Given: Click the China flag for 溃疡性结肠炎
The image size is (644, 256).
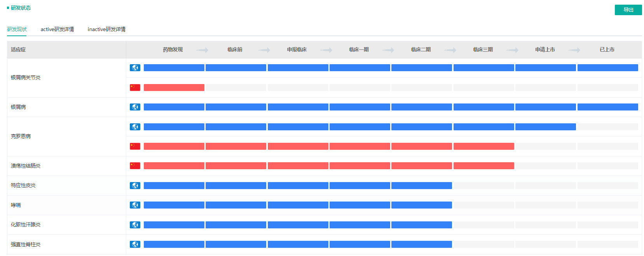Looking at the screenshot, I should pos(135,166).
